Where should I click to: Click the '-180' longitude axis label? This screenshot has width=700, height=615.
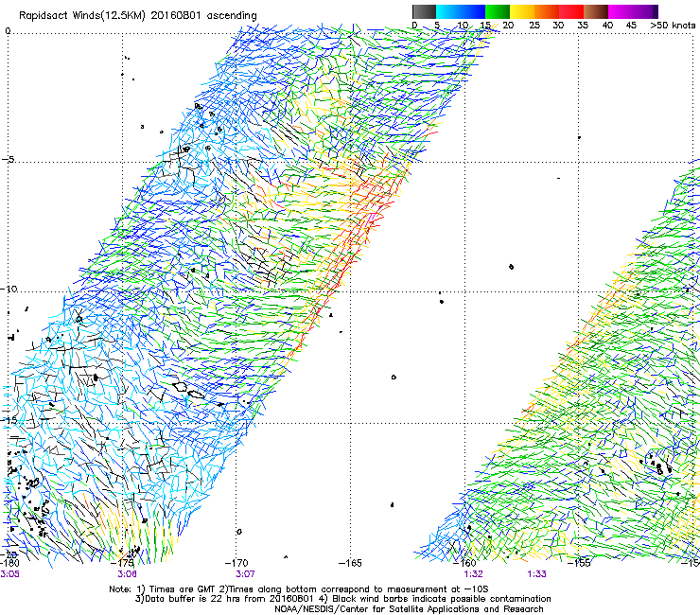[9, 564]
